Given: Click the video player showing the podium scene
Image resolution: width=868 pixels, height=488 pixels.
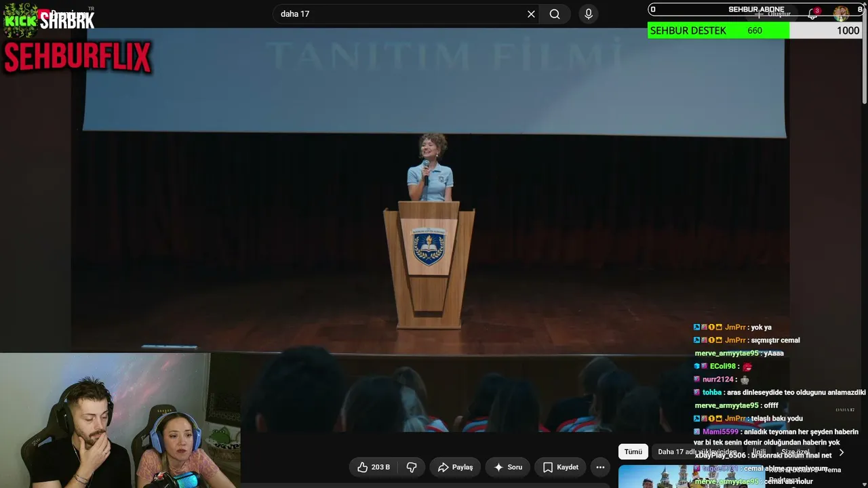Looking at the screenshot, I should point(430,230).
